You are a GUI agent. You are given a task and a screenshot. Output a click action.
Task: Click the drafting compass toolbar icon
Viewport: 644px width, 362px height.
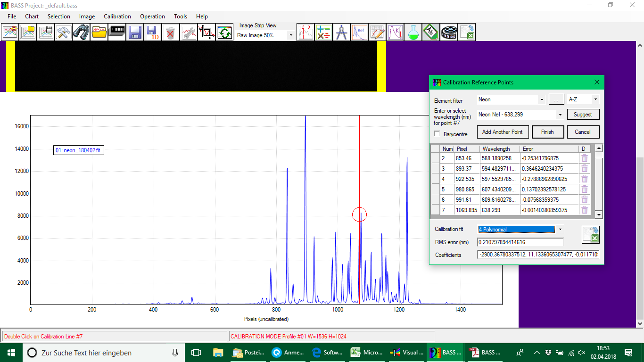341,33
